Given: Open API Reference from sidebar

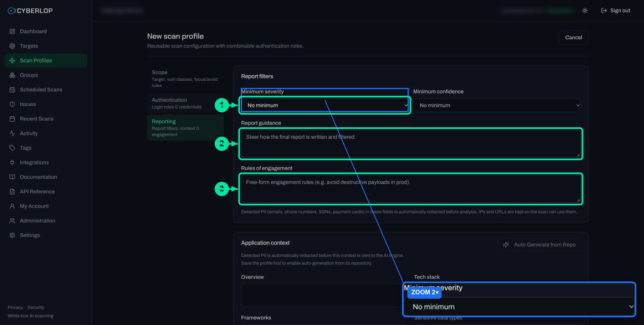Looking at the screenshot, I should pos(46,192).
